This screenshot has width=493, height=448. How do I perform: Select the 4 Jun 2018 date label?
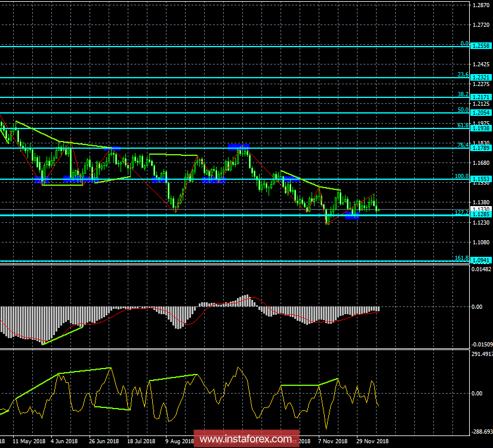tap(63, 441)
